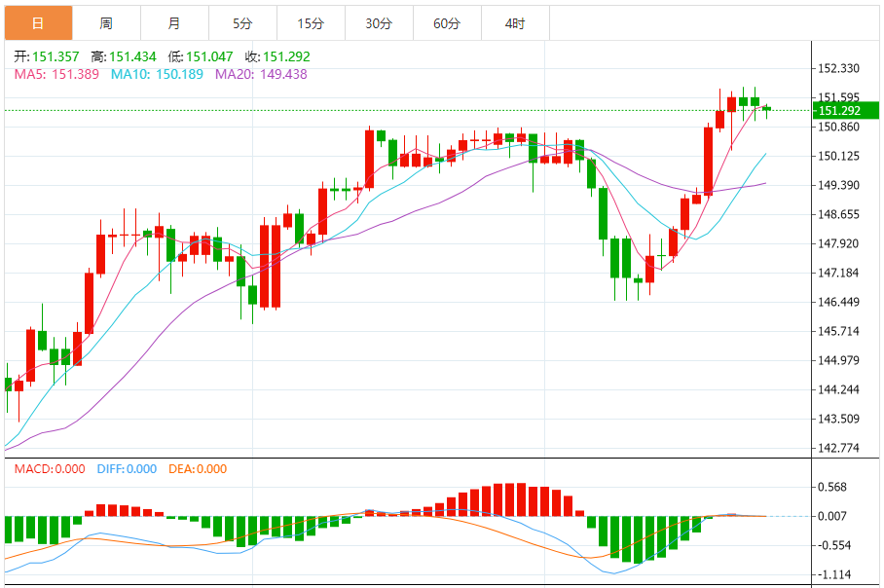The width and height of the screenshot is (884, 588).
Task: Click the -0.554 MACD axis label
Action: coord(833,546)
